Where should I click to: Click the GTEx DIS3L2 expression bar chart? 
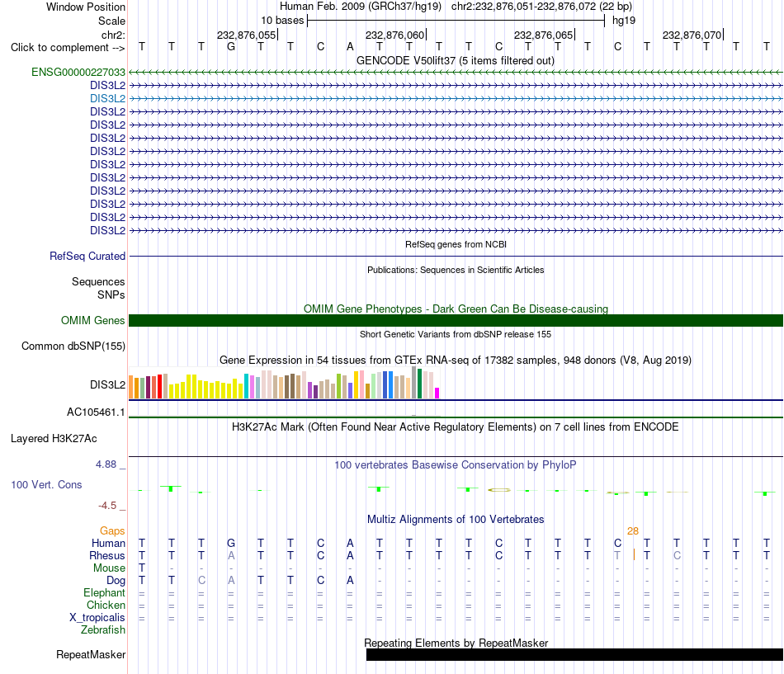pyautogui.click(x=284, y=383)
